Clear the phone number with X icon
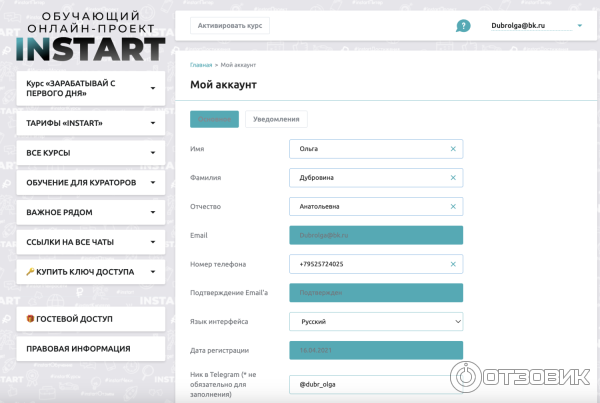Viewport: 600px width, 403px height. click(452, 264)
